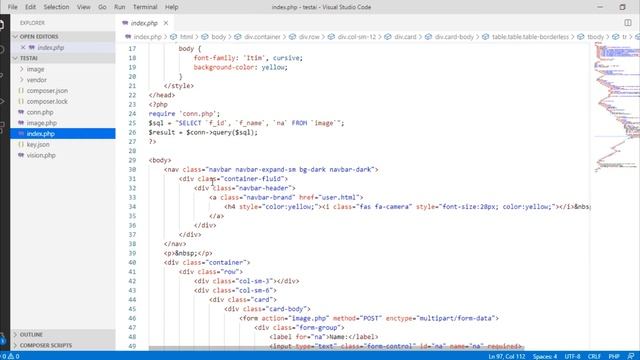The height and width of the screenshot is (360, 640).
Task: Open composer.lock from the file tree
Action: (47, 101)
